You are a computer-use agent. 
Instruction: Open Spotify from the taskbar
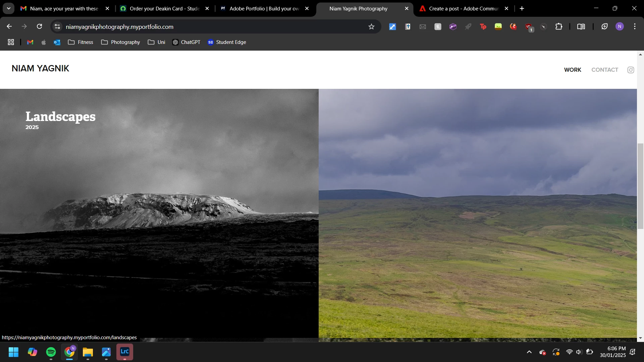click(x=51, y=352)
